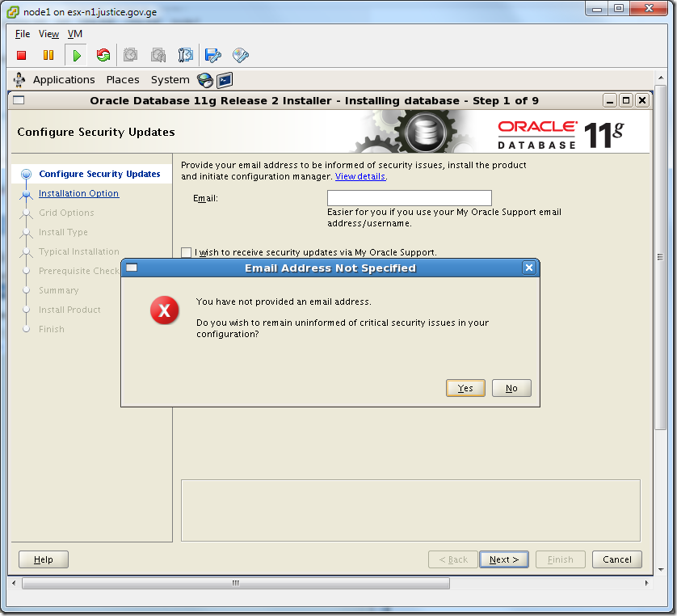Viewport: 677px width, 616px height.
Task: Open the web browser panel icon
Action: (204, 79)
